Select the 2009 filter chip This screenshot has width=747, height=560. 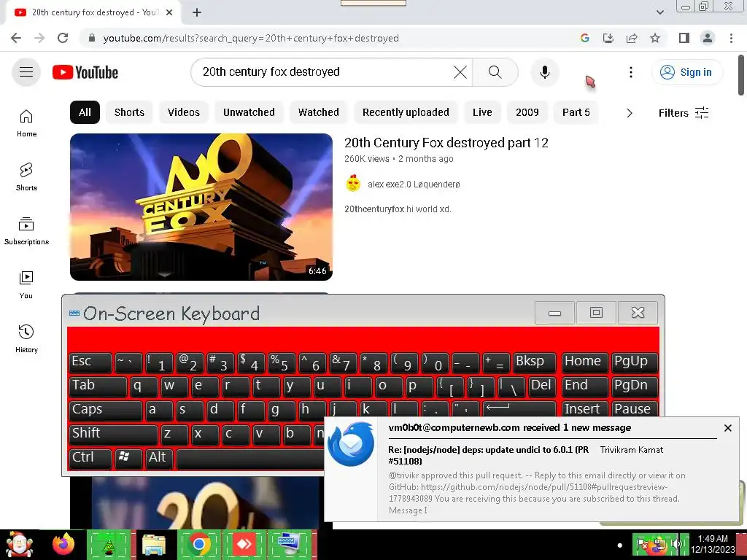point(527,112)
